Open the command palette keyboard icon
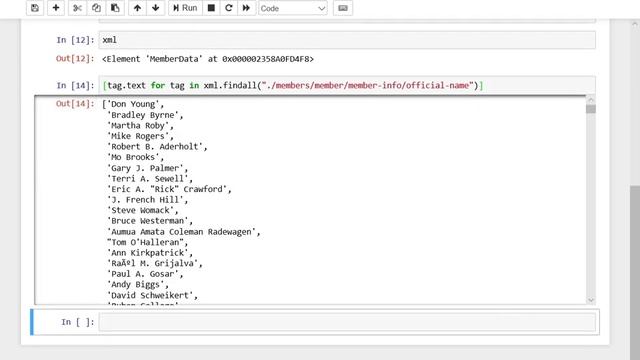The image size is (640, 360). 343,8
